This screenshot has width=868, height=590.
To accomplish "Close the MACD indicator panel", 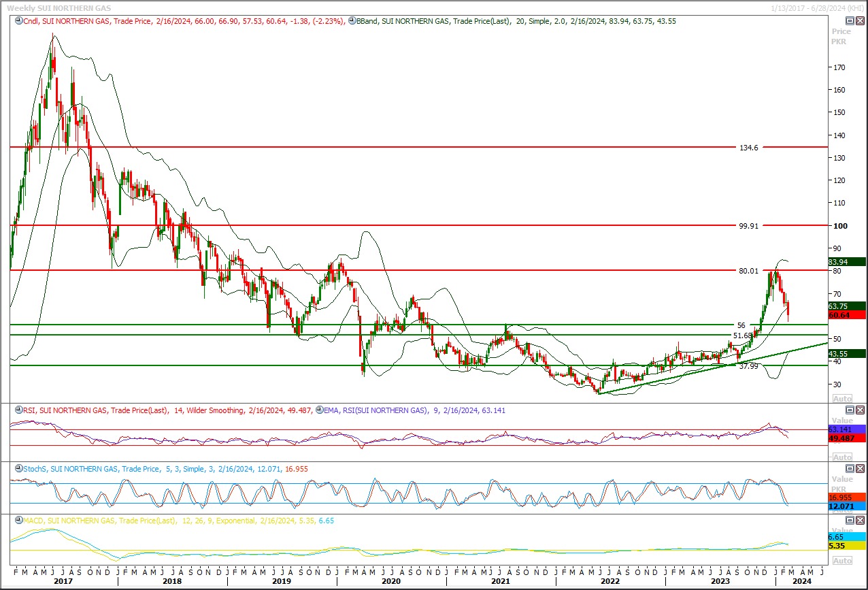I will tap(861, 520).
